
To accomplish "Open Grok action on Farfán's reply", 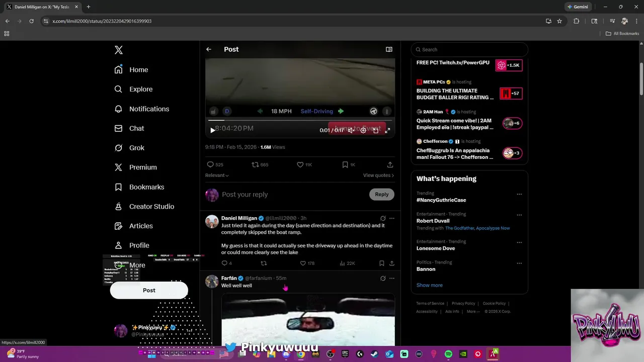I will (x=383, y=278).
